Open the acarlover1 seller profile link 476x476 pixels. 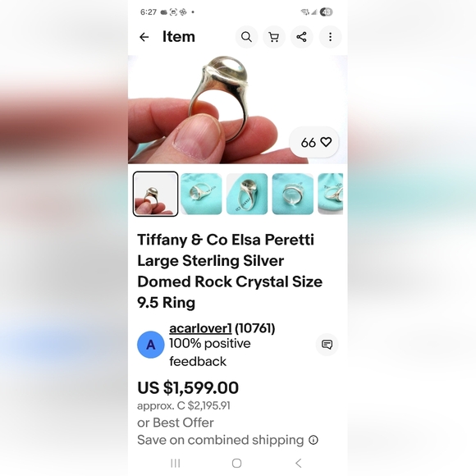point(200,328)
